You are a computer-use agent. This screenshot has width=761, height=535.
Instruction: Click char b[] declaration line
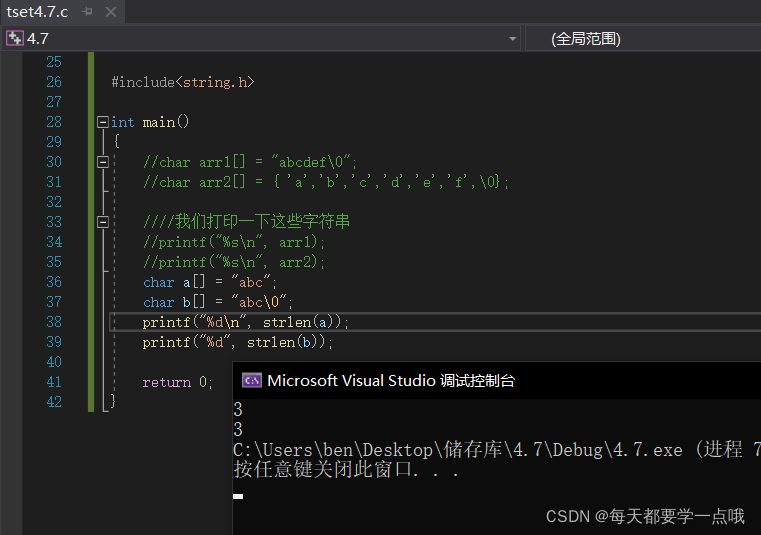point(217,302)
